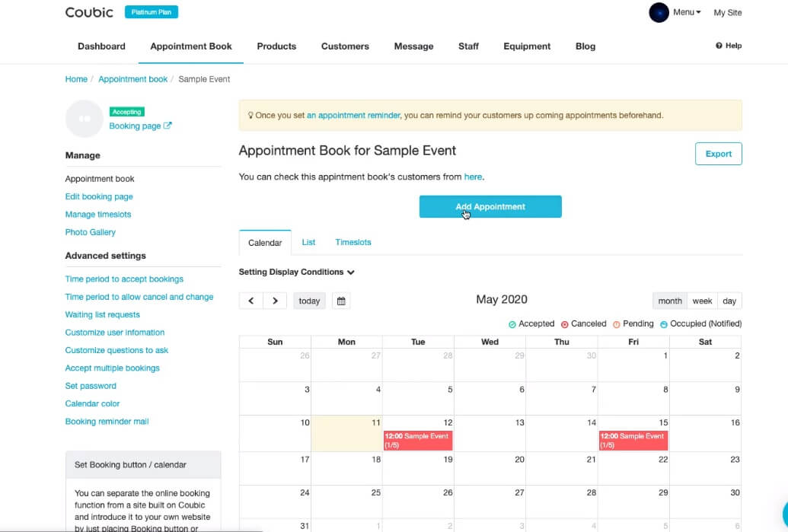The height and width of the screenshot is (532, 788).
Task: Open the Calendar color setting
Action: pos(92,403)
